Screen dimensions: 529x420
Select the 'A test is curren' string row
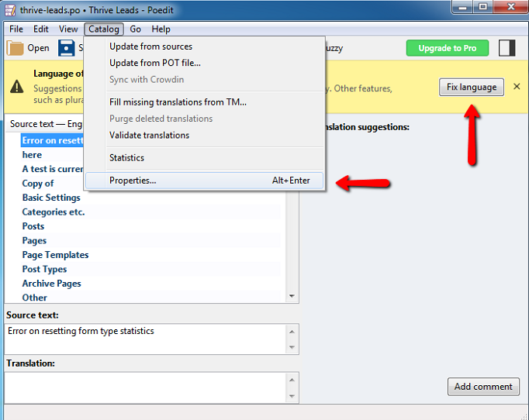pos(52,169)
